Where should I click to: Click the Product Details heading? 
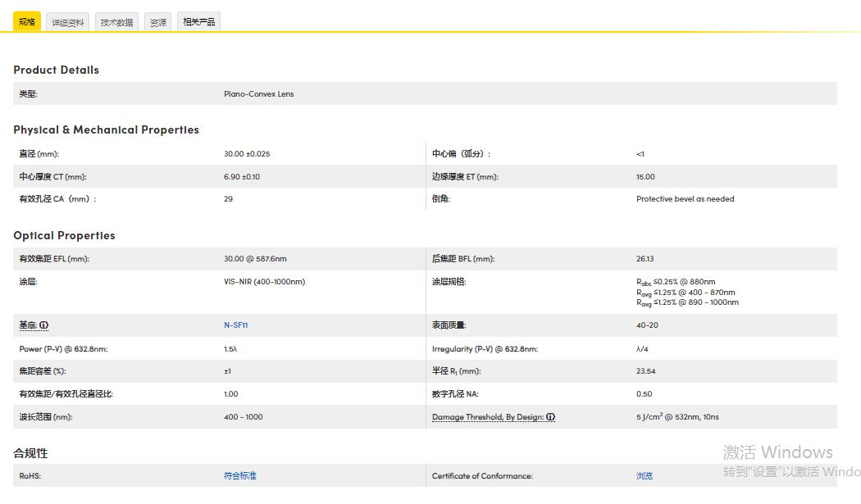(56, 70)
